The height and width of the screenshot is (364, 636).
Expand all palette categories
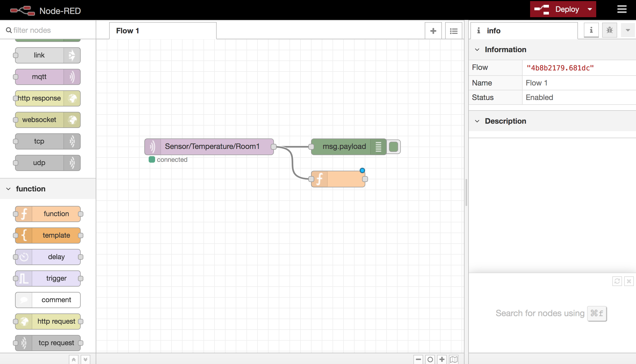click(x=85, y=359)
